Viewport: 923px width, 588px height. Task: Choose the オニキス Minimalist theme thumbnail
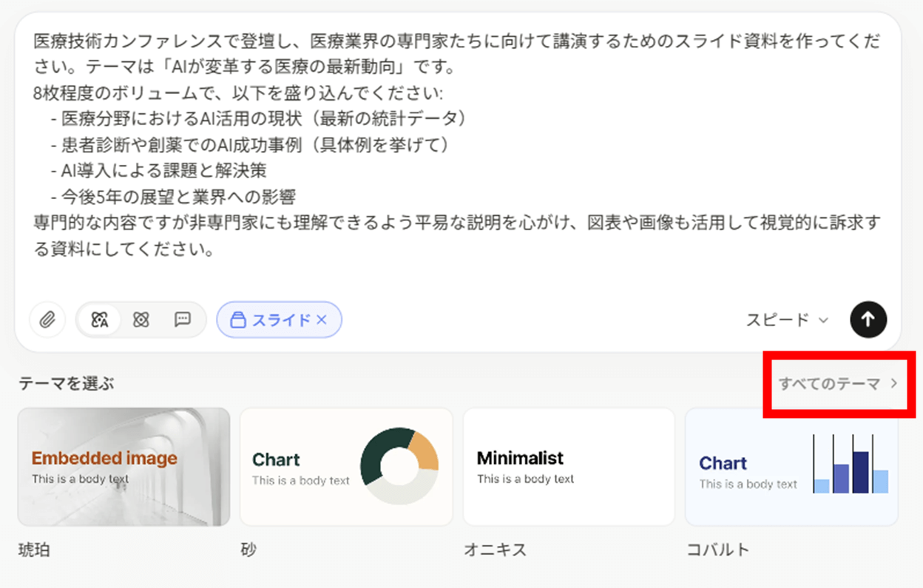click(569, 467)
